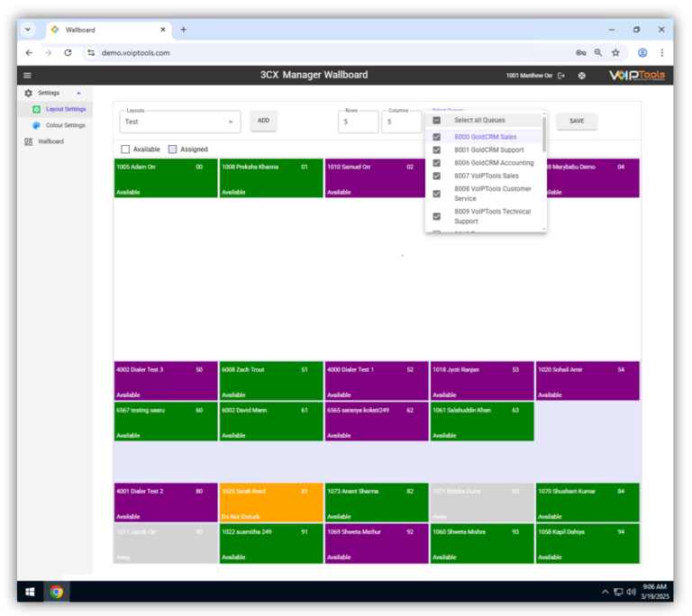Image resolution: width=692 pixels, height=616 pixels.
Task: Click the SAVE button
Action: 577,121
